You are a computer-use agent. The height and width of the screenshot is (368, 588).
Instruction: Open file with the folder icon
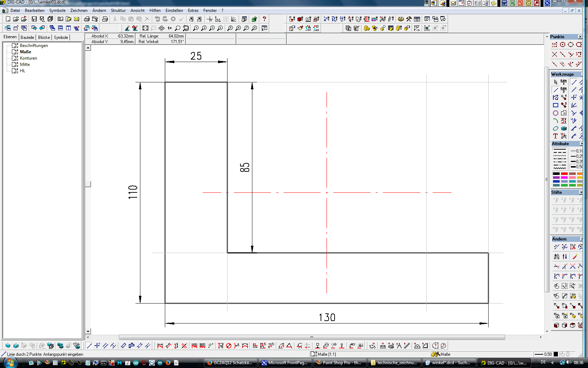pyautogui.click(x=16, y=19)
